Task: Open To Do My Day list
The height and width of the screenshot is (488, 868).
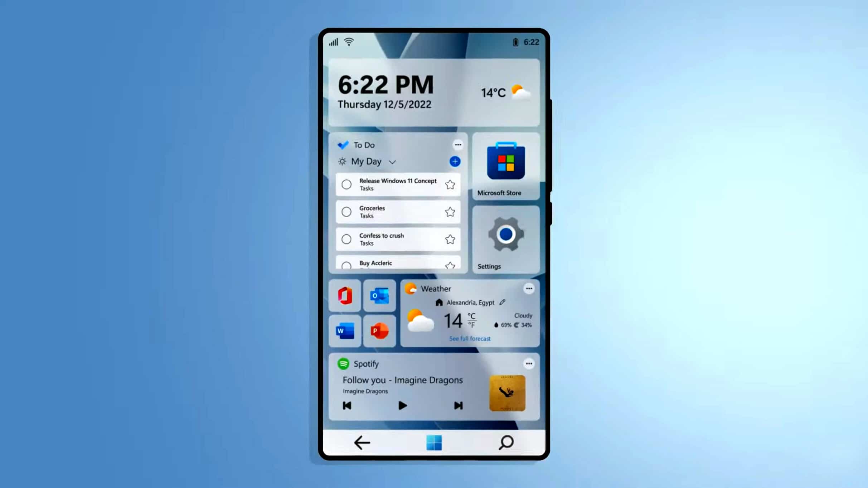Action: pos(366,161)
